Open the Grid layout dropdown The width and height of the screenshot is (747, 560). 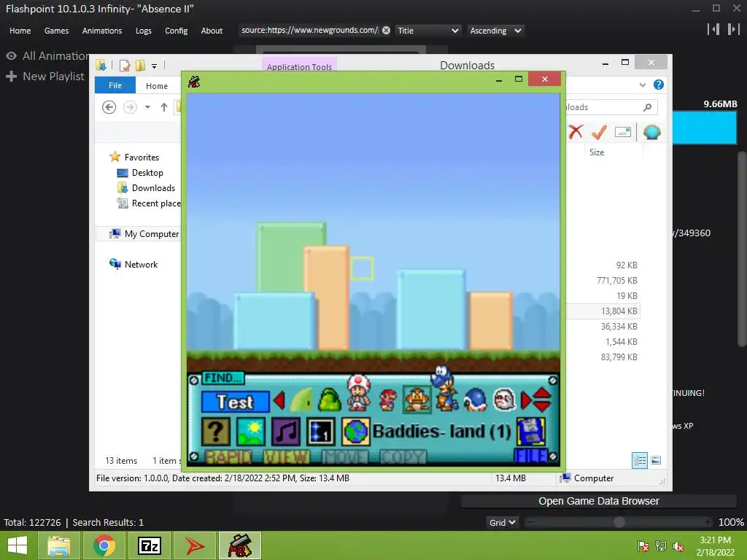502,522
